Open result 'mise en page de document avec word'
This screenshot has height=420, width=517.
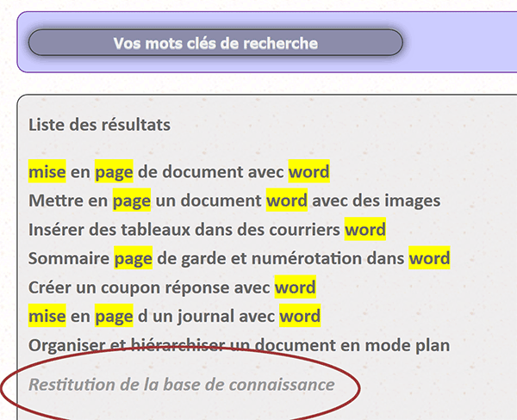click(179, 171)
